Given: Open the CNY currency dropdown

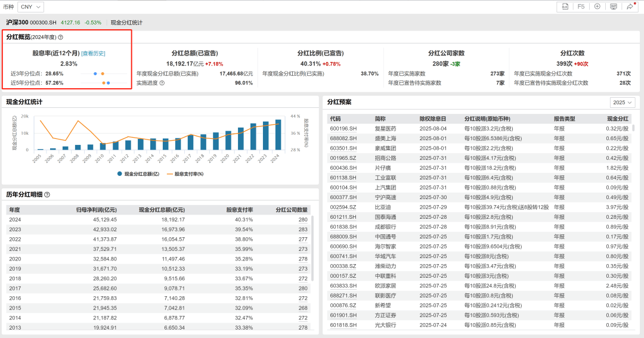Looking at the screenshot, I should [31, 7].
